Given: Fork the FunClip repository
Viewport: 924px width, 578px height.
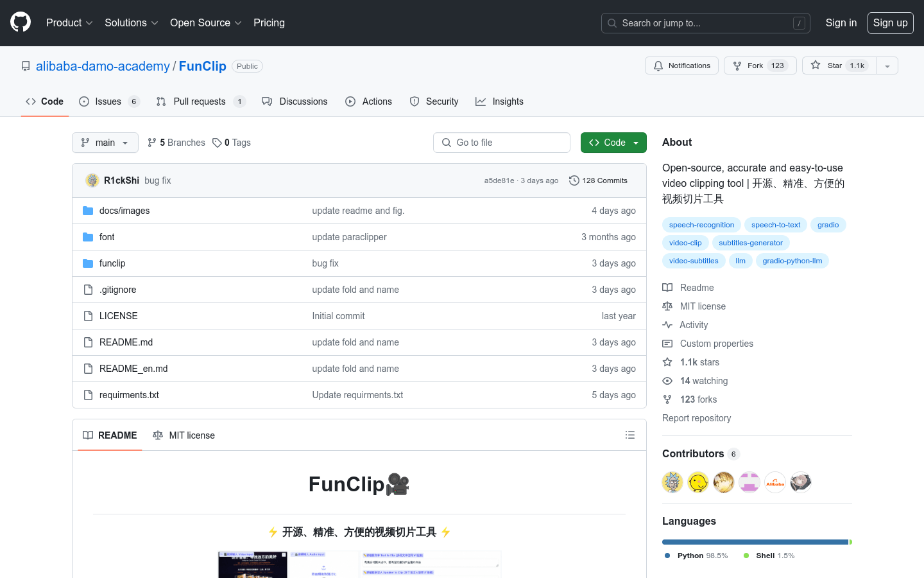Looking at the screenshot, I should tap(760, 66).
